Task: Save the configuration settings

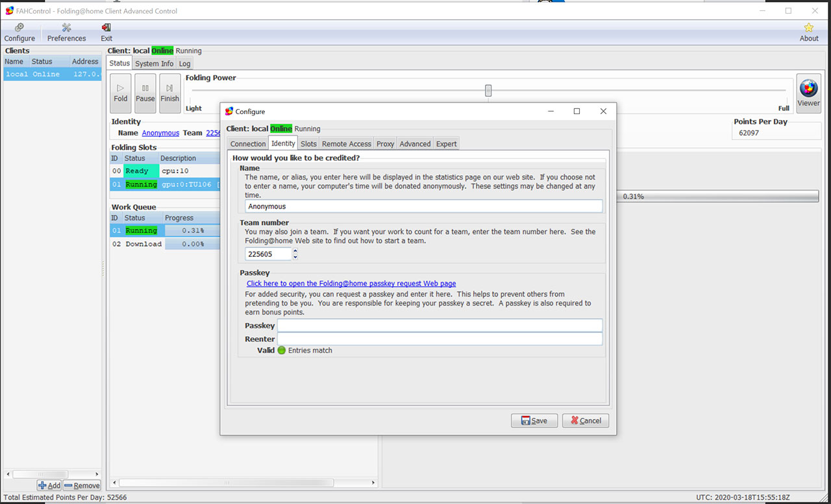Action: 534,420
